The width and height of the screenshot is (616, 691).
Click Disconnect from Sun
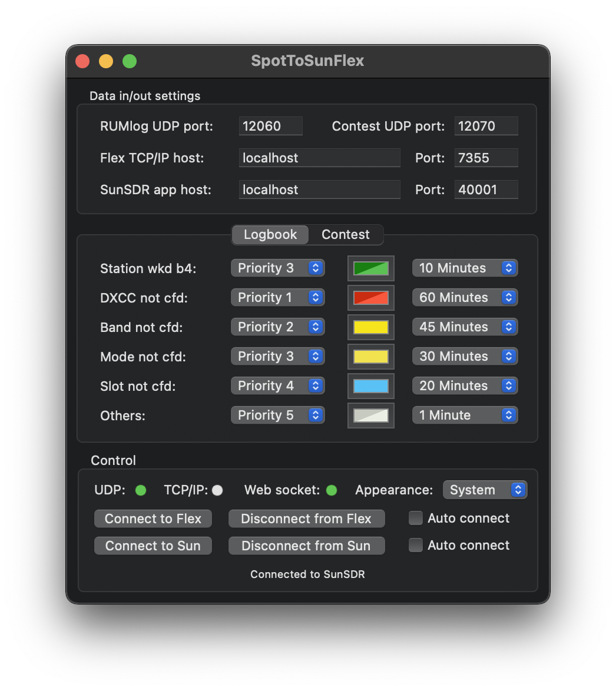coord(306,546)
